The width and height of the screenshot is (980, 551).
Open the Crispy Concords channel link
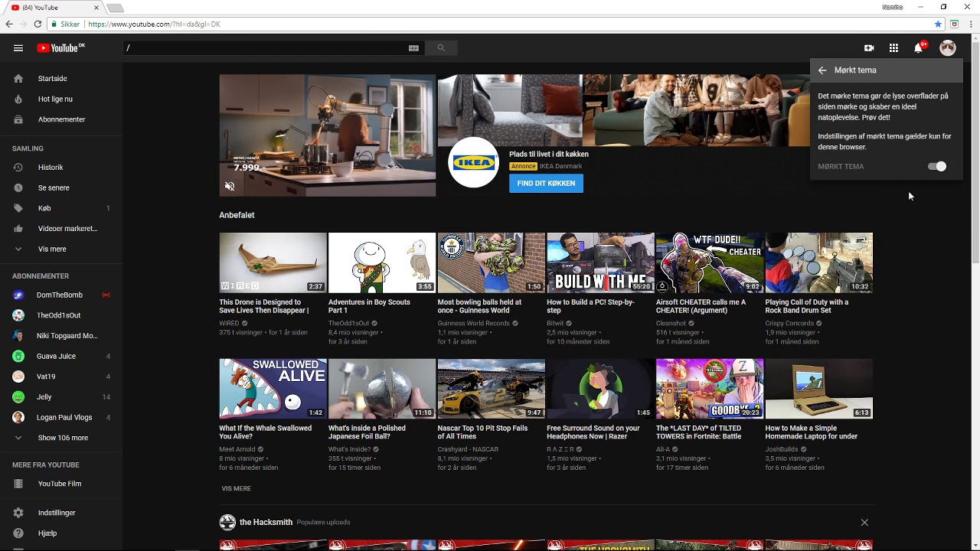pos(789,324)
